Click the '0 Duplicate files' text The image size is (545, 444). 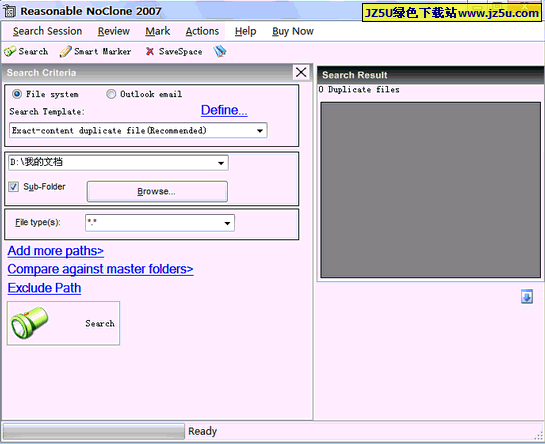point(359,89)
